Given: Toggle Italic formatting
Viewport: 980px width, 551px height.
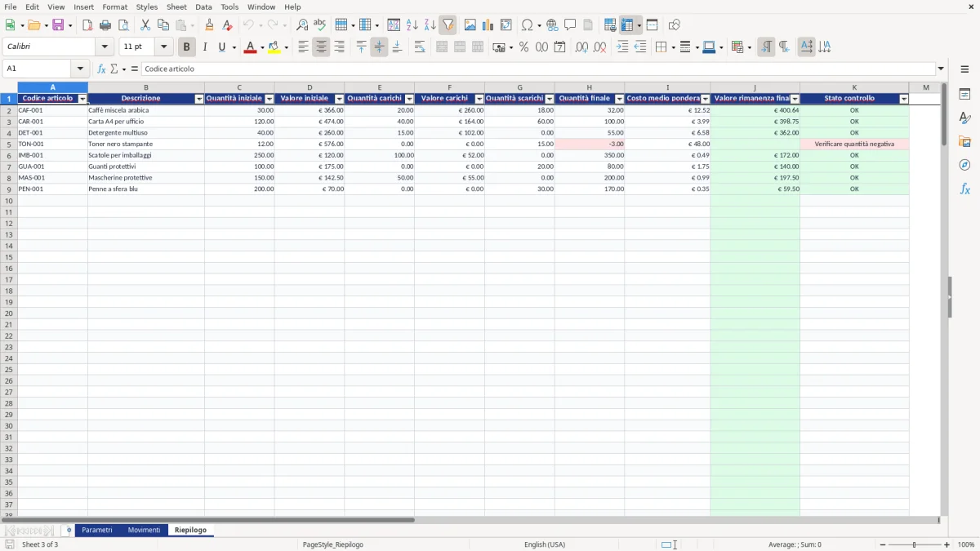Looking at the screenshot, I should 205,47.
